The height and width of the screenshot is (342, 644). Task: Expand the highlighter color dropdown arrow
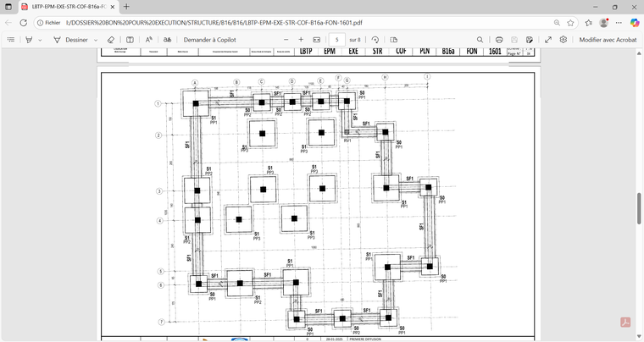(40, 40)
